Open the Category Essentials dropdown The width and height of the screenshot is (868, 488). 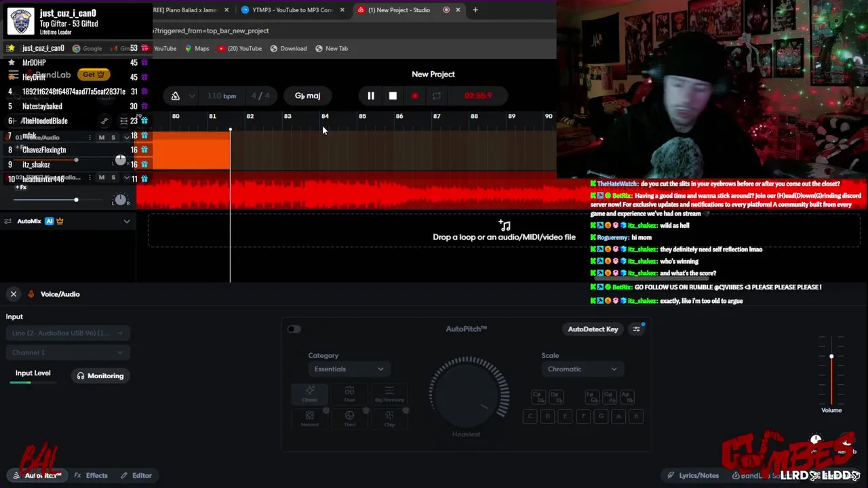[349, 369]
